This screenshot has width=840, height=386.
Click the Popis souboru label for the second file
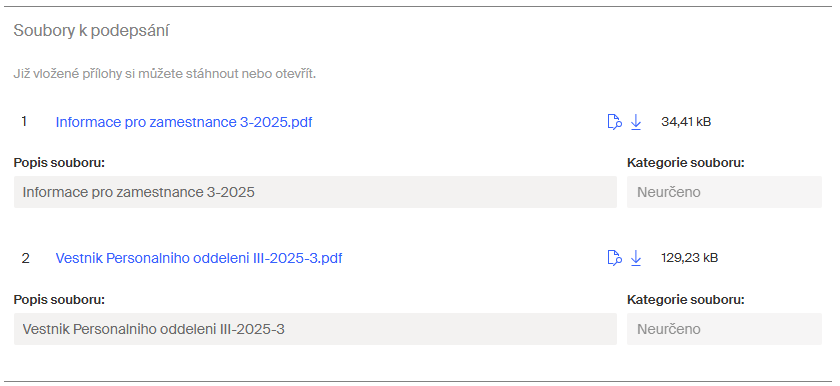59,300
